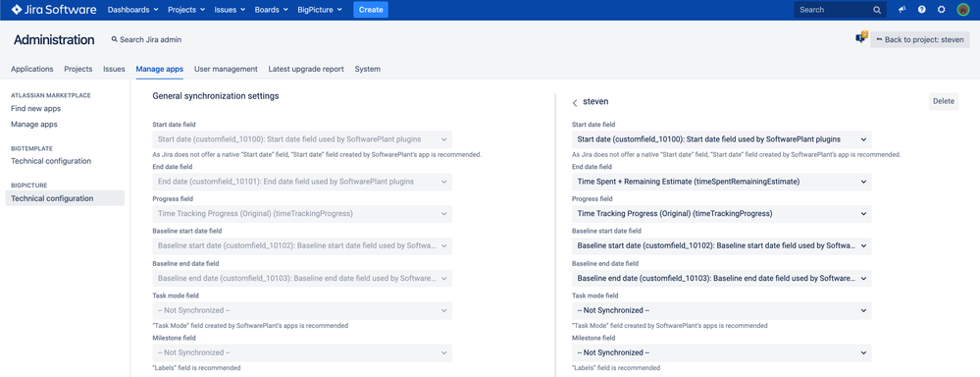The height and width of the screenshot is (377, 980).
Task: Open General Progress field dropdown
Action: (x=302, y=214)
